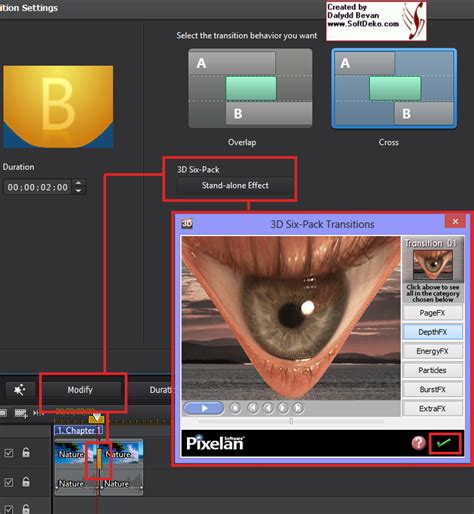The image size is (474, 514).
Task: Click the magic wand icon beside Modify
Action: (x=20, y=390)
